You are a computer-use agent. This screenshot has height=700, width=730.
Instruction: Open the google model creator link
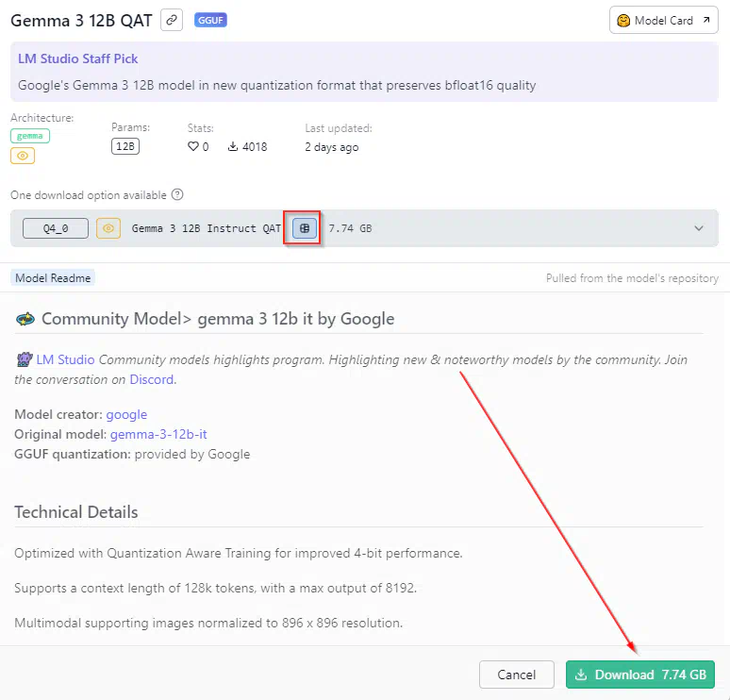tap(126, 414)
